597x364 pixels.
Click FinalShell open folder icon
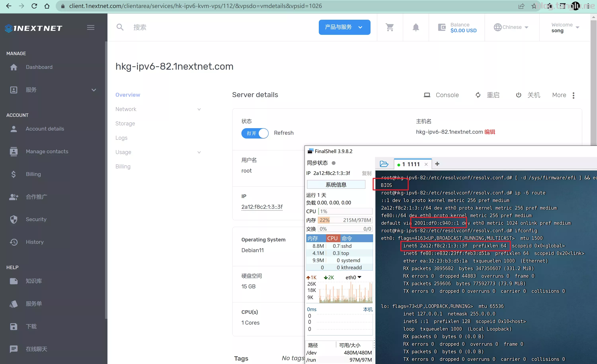tap(384, 164)
